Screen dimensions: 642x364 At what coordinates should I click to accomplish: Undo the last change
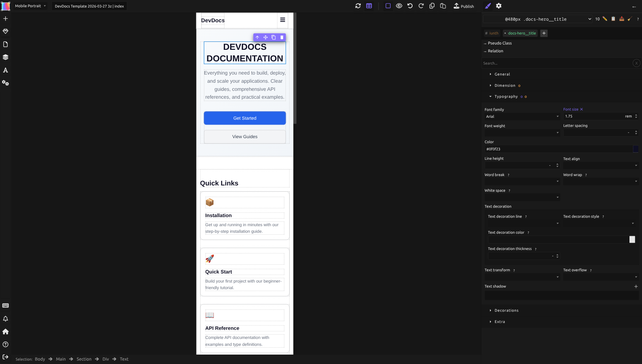point(410,6)
